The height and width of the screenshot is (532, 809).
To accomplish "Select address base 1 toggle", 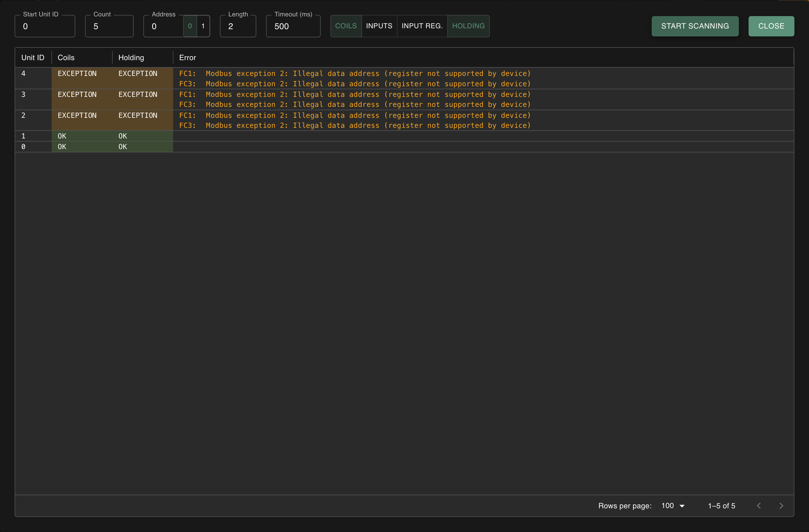I will (203, 26).
